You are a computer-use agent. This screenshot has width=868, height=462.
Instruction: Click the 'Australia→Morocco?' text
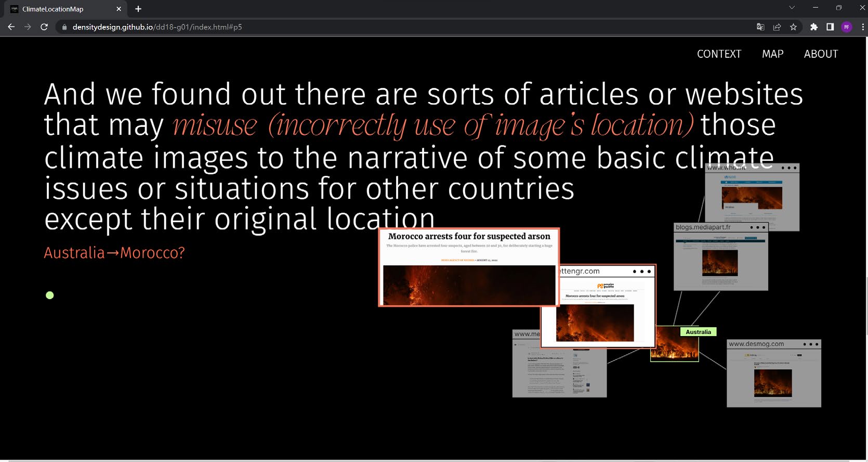(x=114, y=253)
